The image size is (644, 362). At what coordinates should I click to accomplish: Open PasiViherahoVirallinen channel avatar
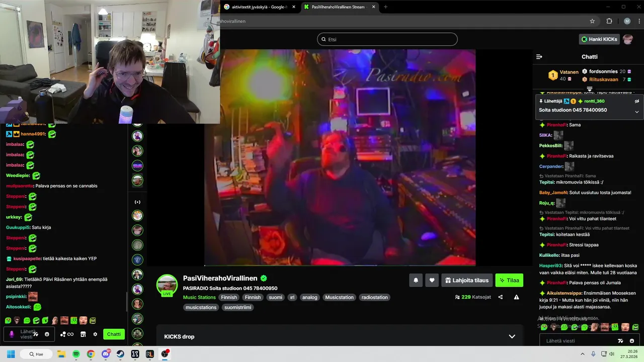click(167, 285)
